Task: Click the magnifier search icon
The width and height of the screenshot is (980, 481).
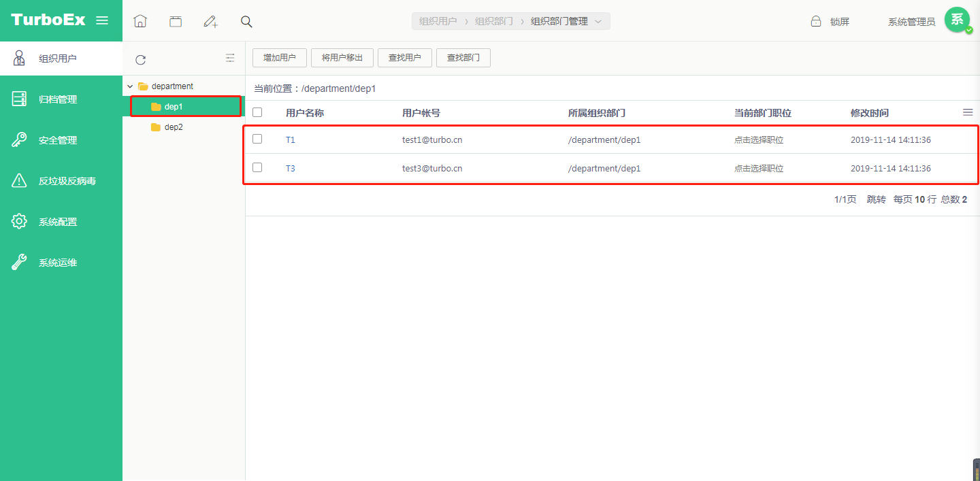Action: (x=246, y=21)
